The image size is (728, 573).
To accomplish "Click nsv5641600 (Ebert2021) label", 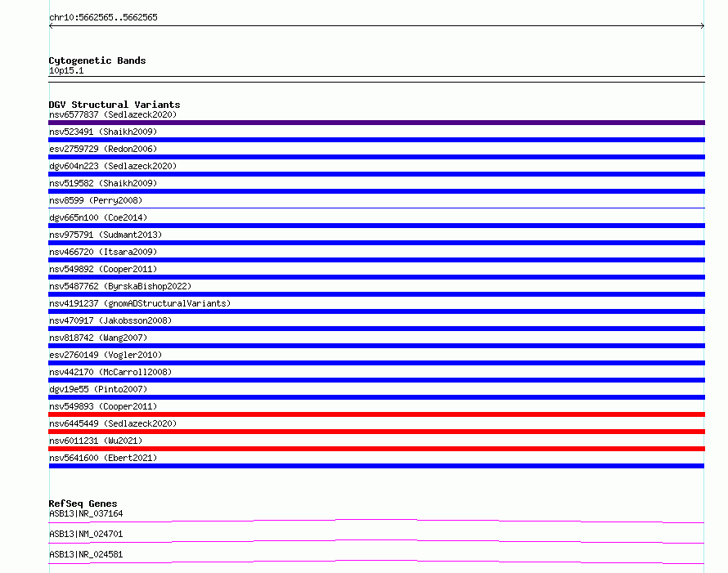I will [103, 458].
